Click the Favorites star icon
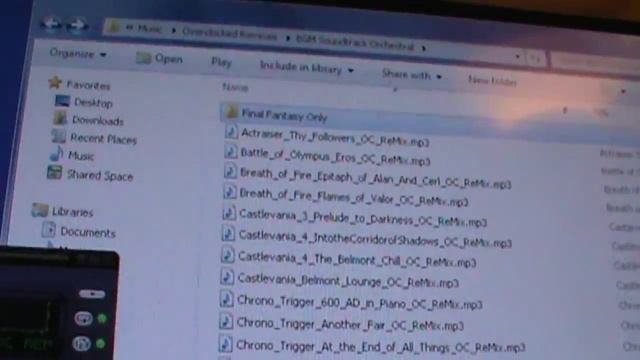640x360 pixels. click(56, 83)
